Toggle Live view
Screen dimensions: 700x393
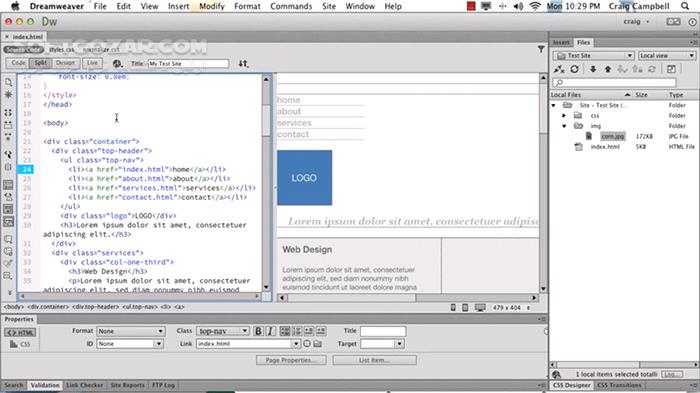click(x=92, y=63)
